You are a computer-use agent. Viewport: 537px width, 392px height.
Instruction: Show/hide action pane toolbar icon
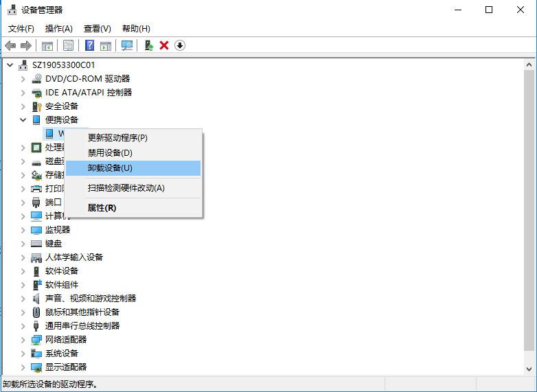tap(106, 45)
